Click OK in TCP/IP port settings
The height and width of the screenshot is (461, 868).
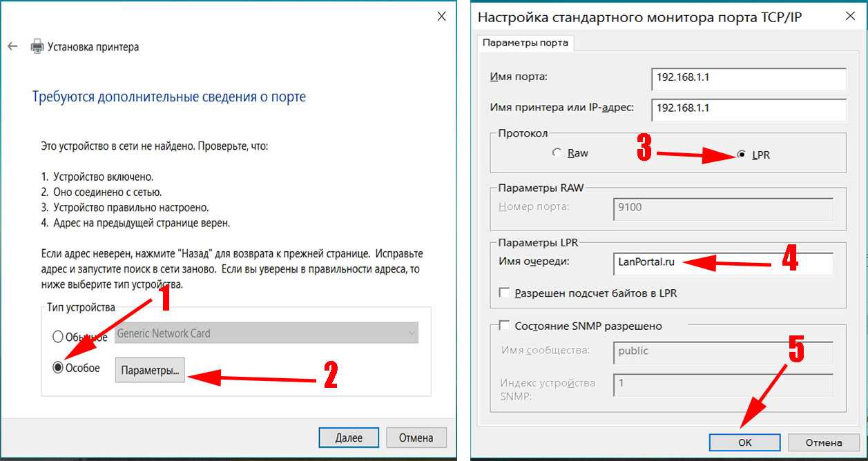(744, 442)
